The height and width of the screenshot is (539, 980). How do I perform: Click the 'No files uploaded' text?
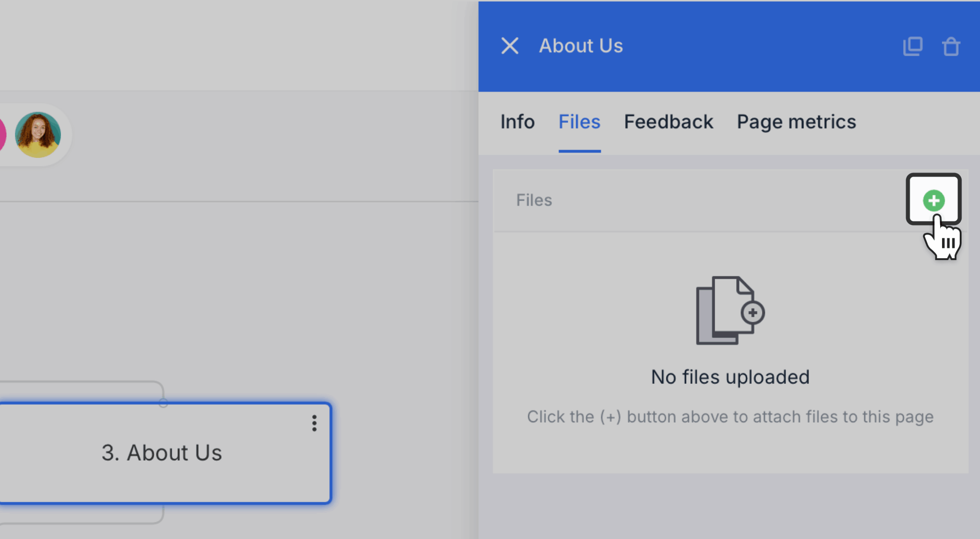click(730, 377)
